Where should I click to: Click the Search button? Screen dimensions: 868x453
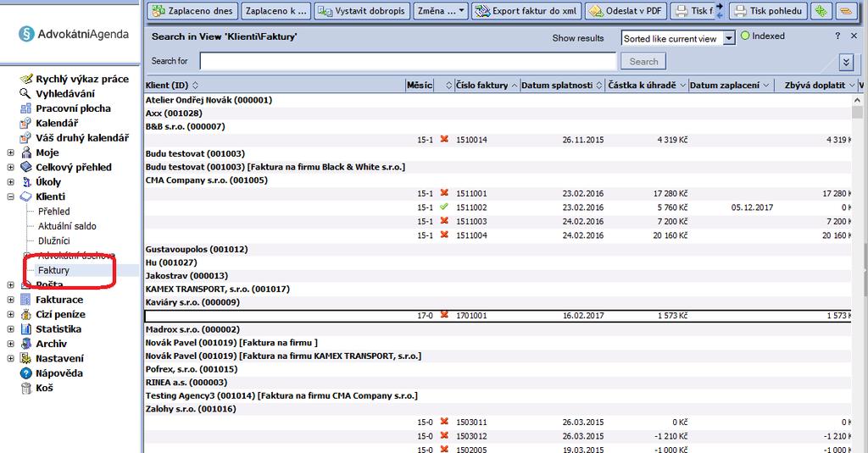(643, 62)
